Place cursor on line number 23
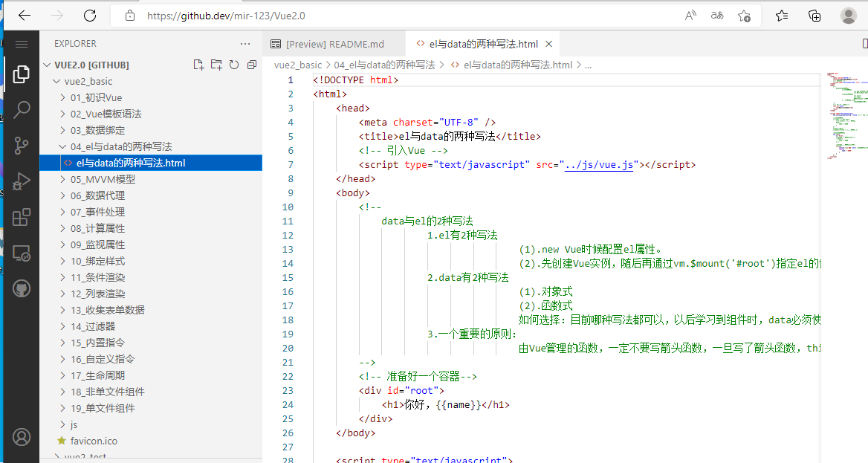This screenshot has width=868, height=463. [288, 390]
